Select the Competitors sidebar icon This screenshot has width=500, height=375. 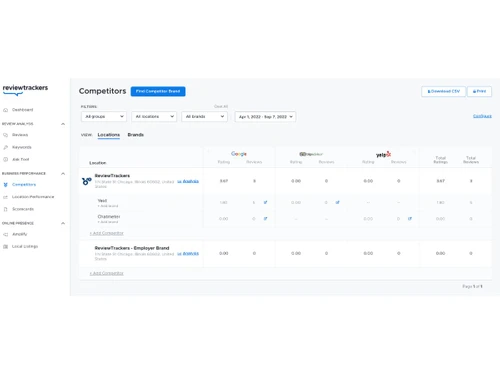pos(5,185)
